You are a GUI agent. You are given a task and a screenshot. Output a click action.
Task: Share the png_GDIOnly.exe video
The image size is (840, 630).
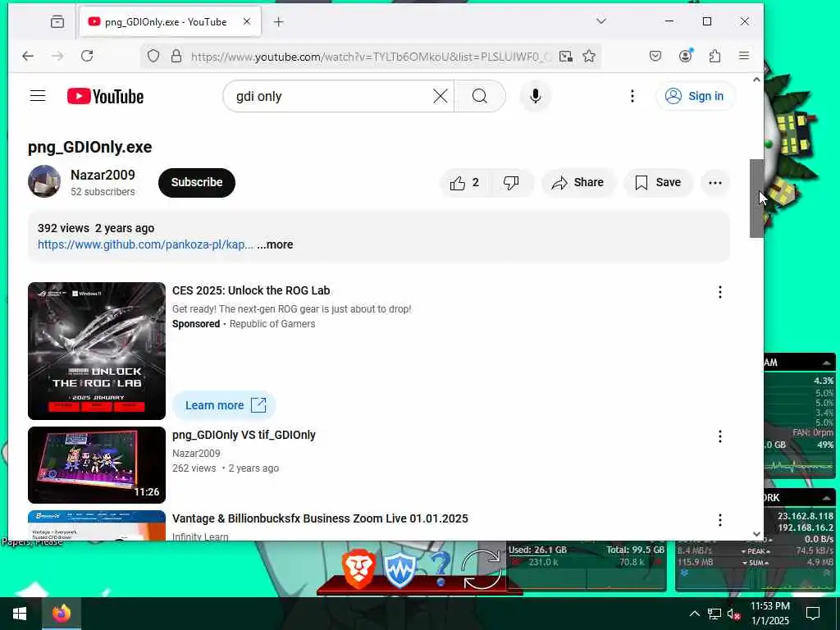click(x=578, y=183)
